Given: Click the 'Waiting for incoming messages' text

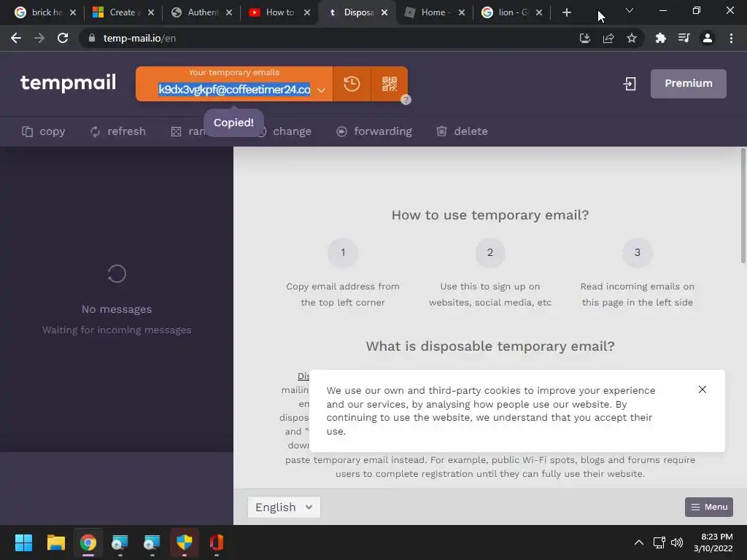Looking at the screenshot, I should coord(117,330).
